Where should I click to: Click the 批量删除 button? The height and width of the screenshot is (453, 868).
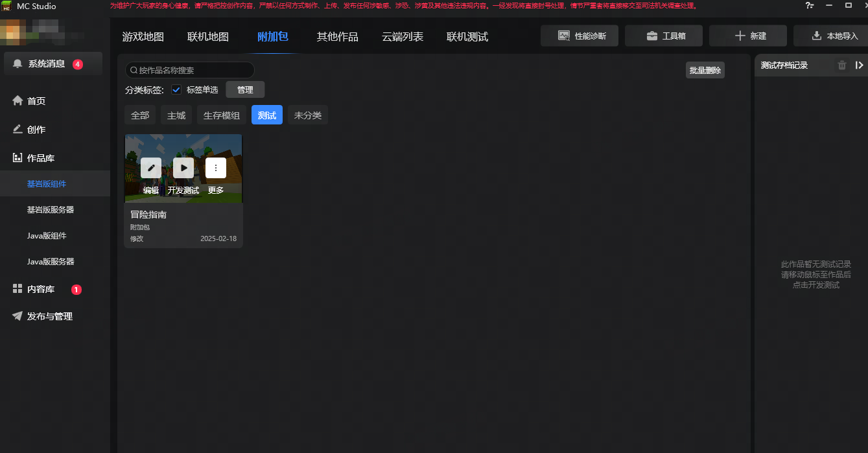(x=705, y=70)
